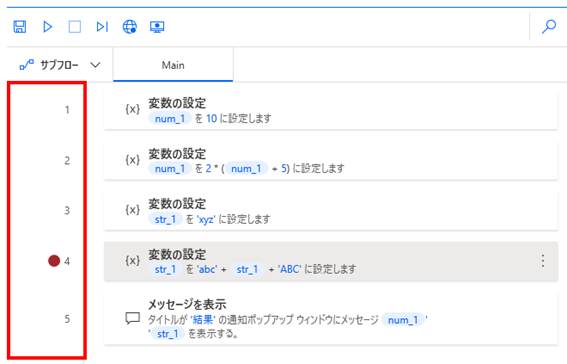Open the more options menu on action 4
567x364 pixels.
pos(542,261)
